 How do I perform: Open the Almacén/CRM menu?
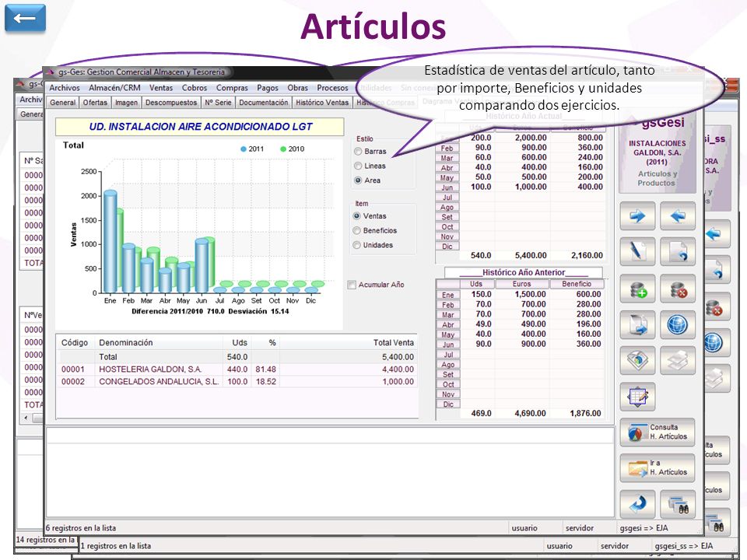pos(114,88)
